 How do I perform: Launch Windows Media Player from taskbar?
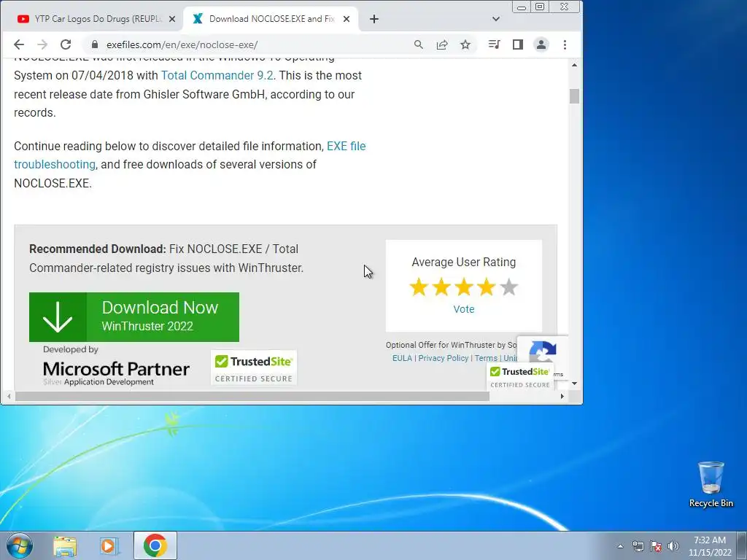[109, 545]
